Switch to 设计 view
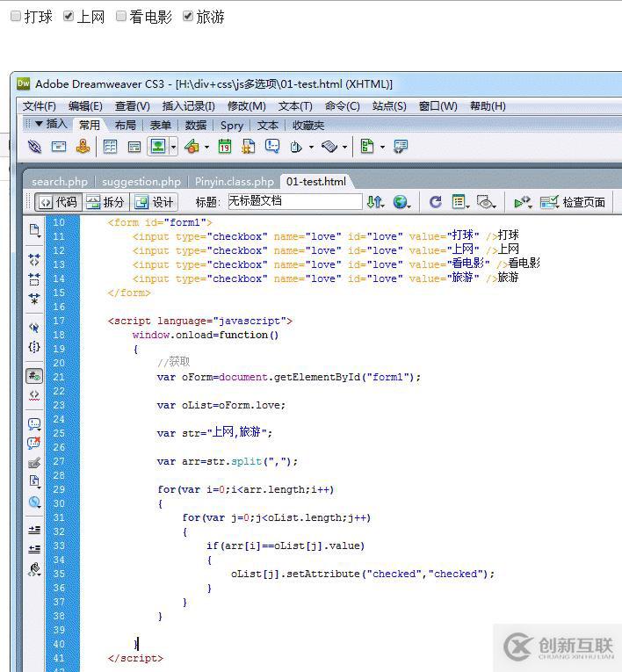 pyautogui.click(x=154, y=202)
